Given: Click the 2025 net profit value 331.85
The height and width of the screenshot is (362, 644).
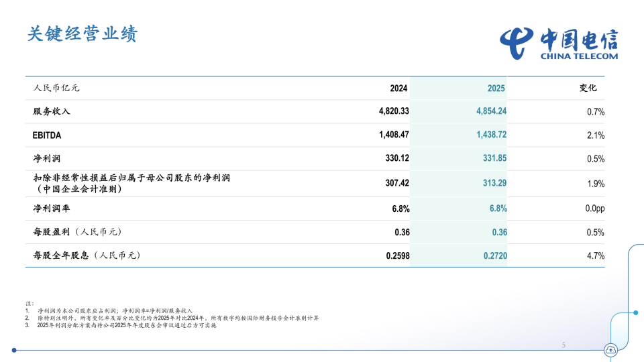Looking at the screenshot, I should (x=494, y=159).
